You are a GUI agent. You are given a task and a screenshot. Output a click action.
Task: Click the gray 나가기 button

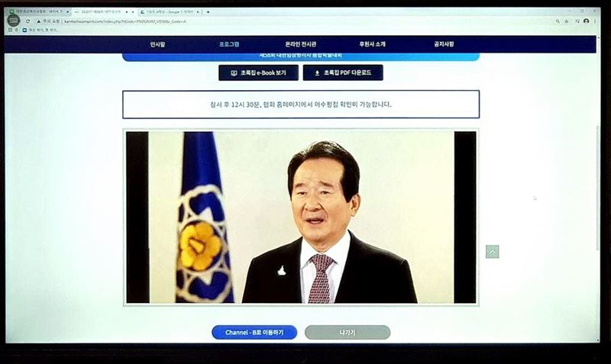[348, 333]
